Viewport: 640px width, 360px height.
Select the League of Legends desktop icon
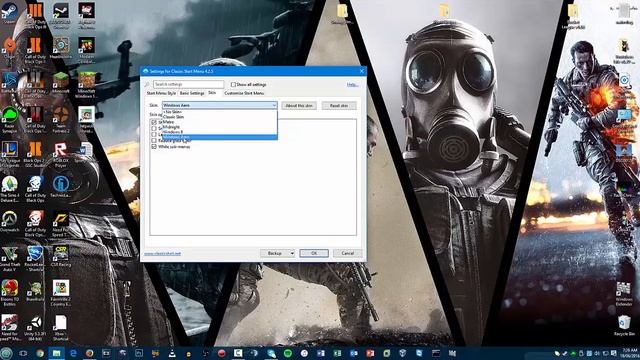[9, 154]
